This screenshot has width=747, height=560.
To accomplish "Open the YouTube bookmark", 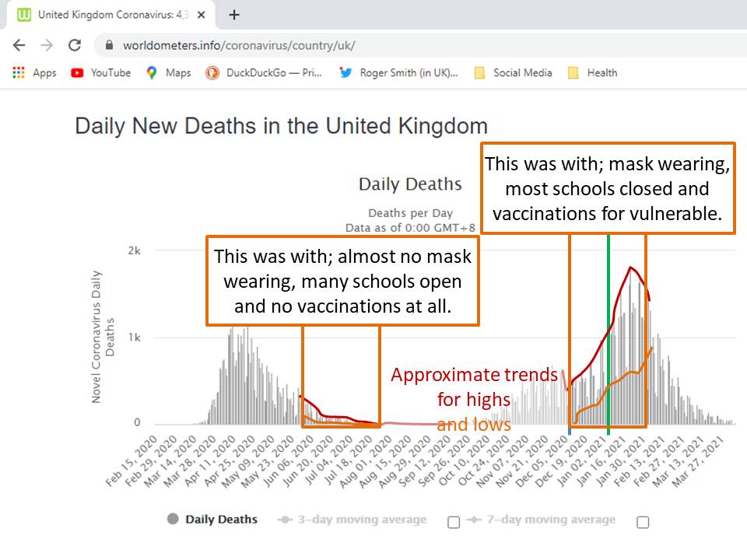I will 100,72.
